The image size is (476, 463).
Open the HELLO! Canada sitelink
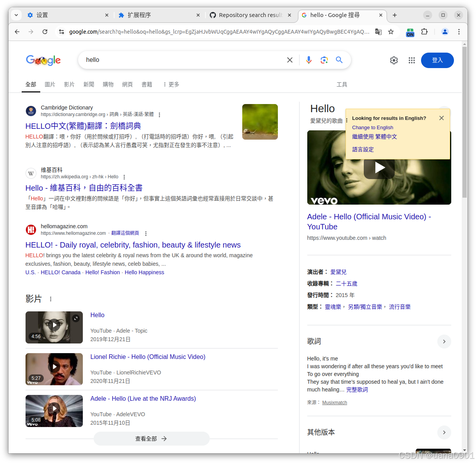click(60, 272)
